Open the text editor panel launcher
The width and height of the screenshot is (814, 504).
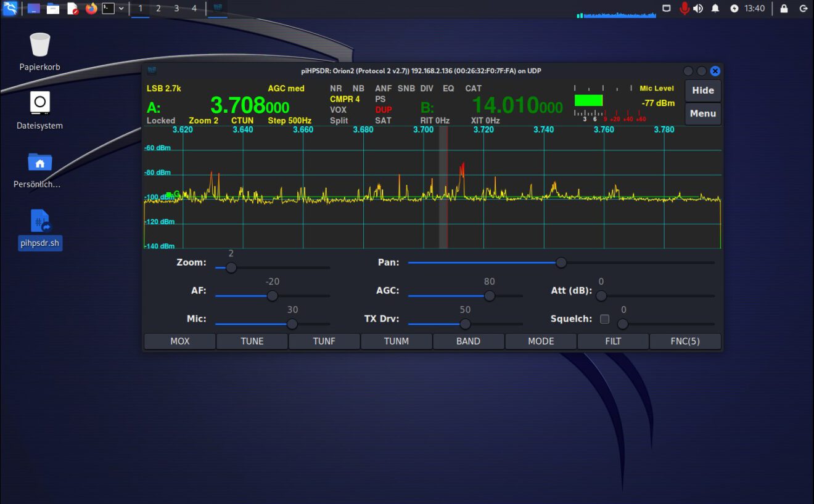coord(72,9)
